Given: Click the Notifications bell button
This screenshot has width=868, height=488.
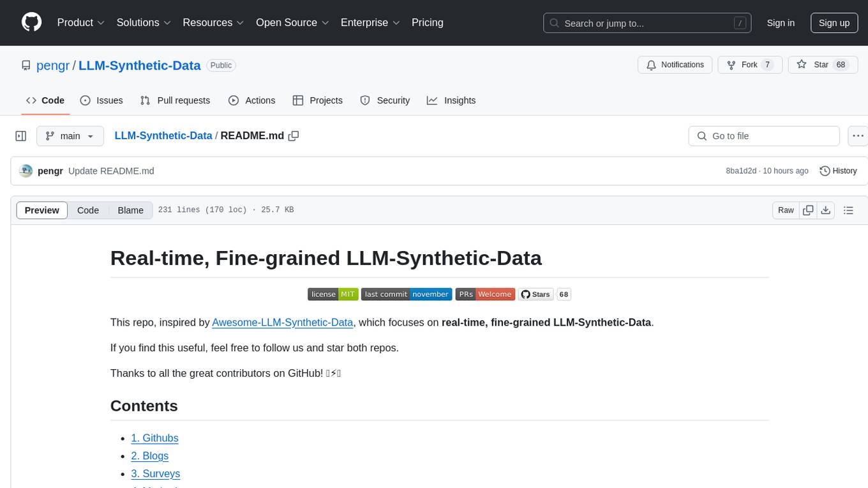Looking at the screenshot, I should (675, 65).
